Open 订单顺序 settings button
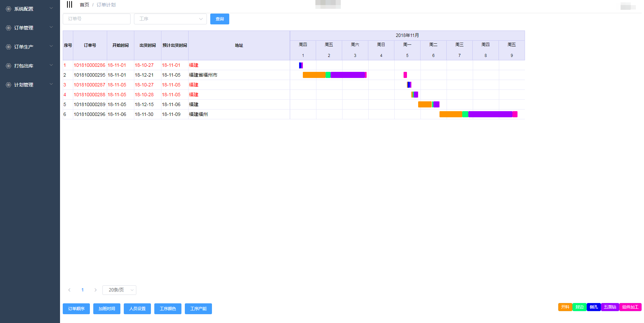 [76, 309]
